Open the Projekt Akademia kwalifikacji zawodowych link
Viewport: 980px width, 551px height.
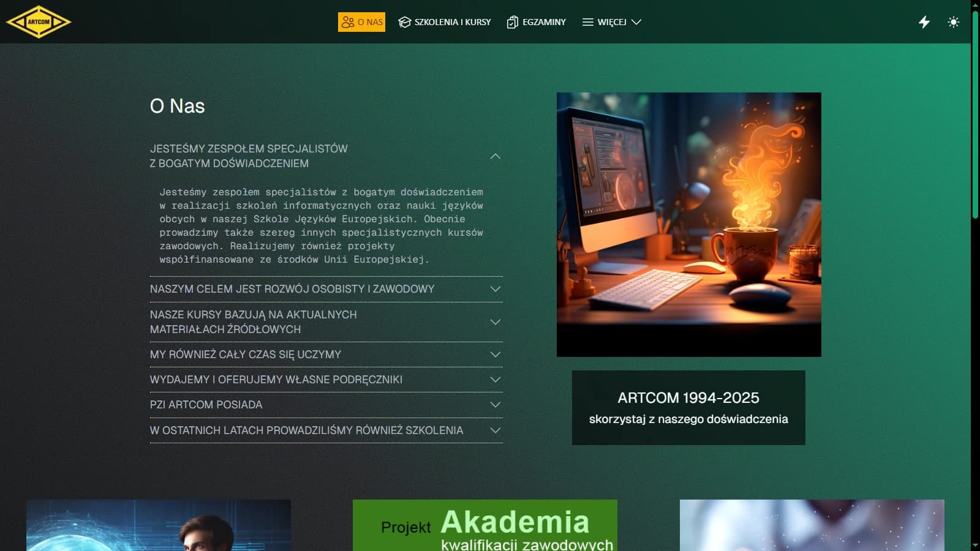click(x=485, y=527)
